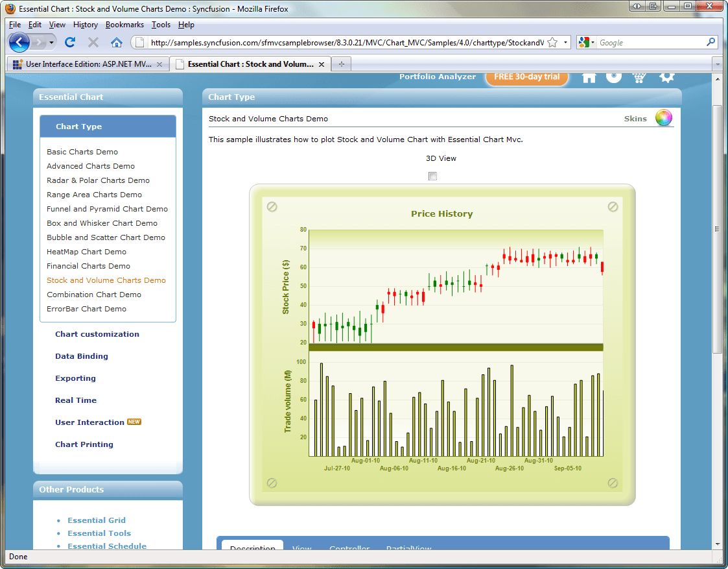This screenshot has width=728, height=569.
Task: Open Financial Charts Demo link
Action: pos(88,266)
